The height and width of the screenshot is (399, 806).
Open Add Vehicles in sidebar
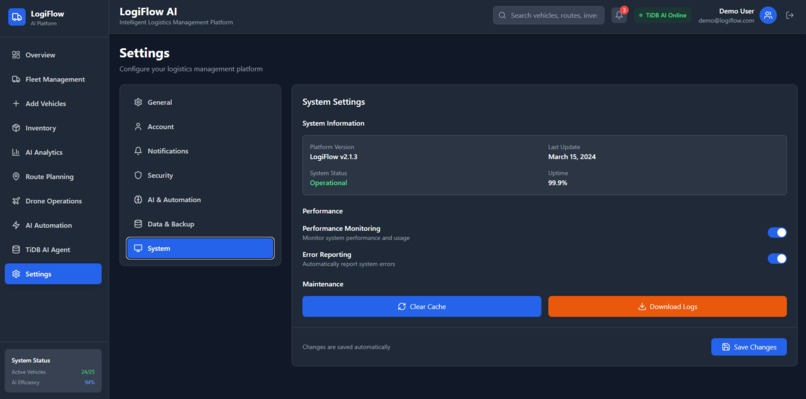tap(53, 103)
